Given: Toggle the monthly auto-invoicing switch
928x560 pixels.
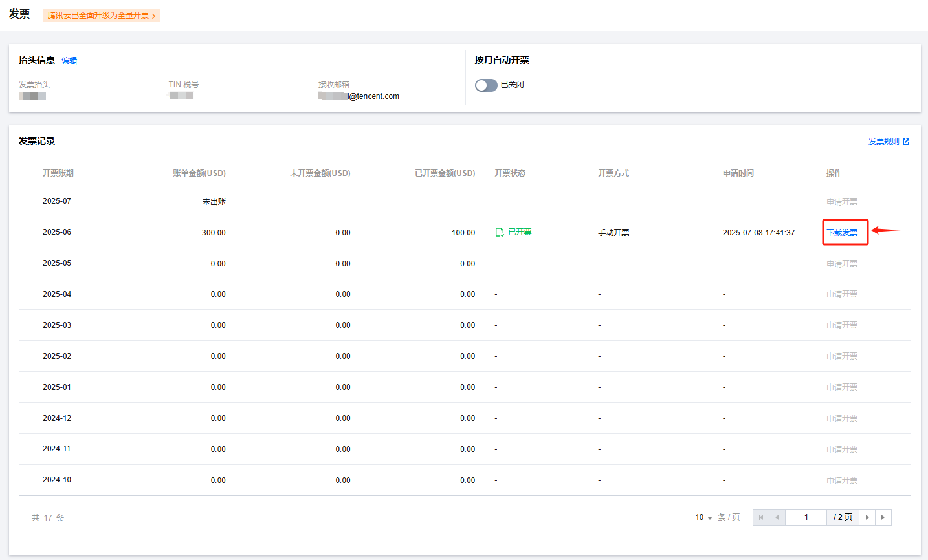Looking at the screenshot, I should pos(486,85).
